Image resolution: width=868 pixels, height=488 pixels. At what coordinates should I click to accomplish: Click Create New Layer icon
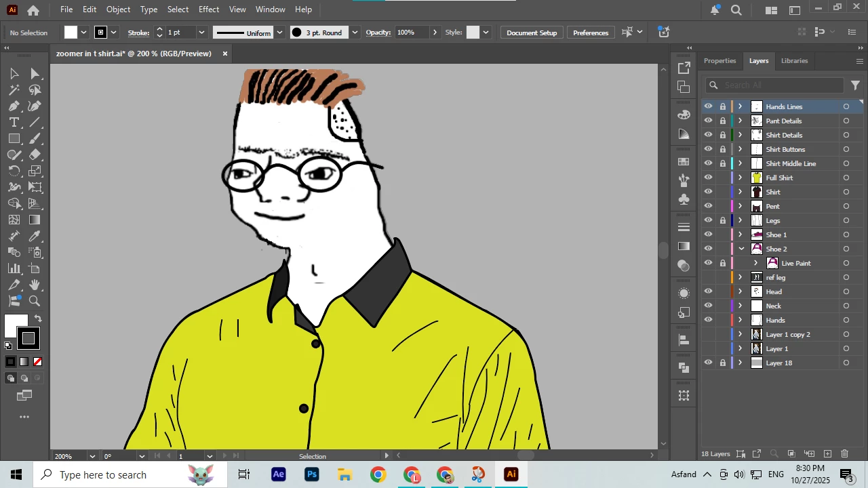pyautogui.click(x=827, y=453)
